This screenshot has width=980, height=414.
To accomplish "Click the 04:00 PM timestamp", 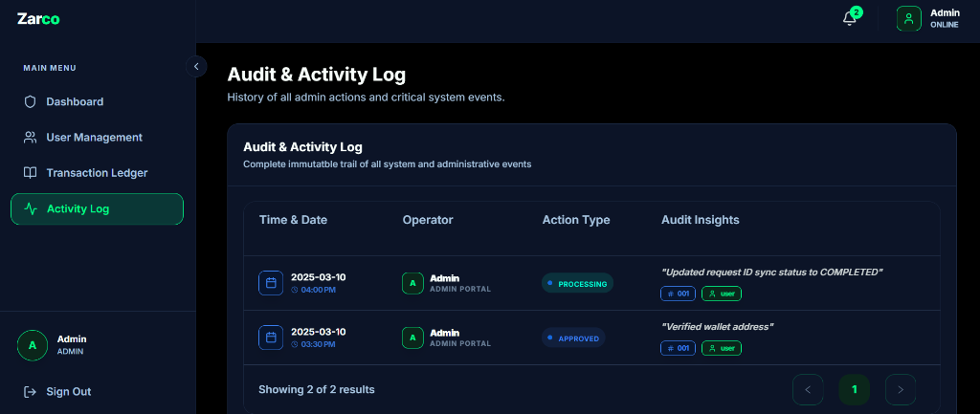I will pos(318,291).
